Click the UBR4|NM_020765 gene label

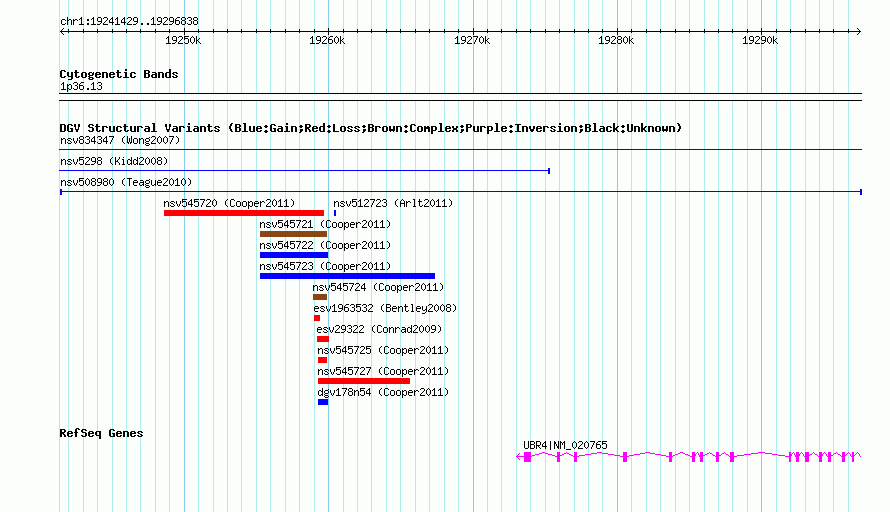[565, 446]
